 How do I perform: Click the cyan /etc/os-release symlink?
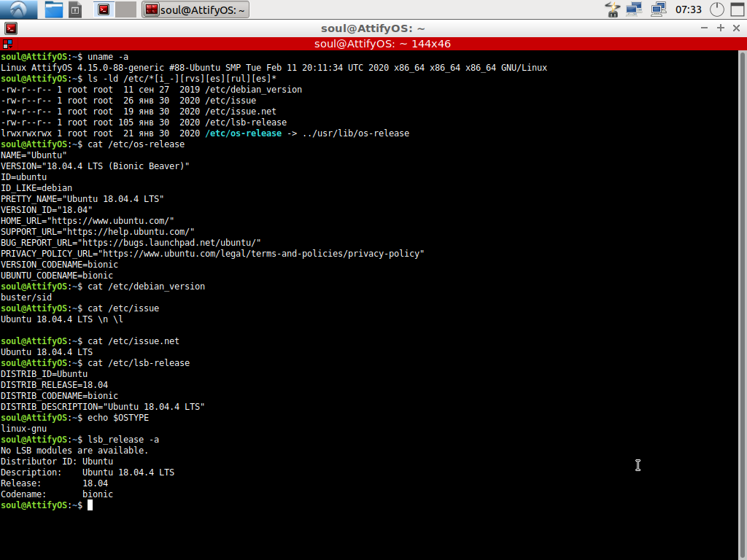(244, 133)
